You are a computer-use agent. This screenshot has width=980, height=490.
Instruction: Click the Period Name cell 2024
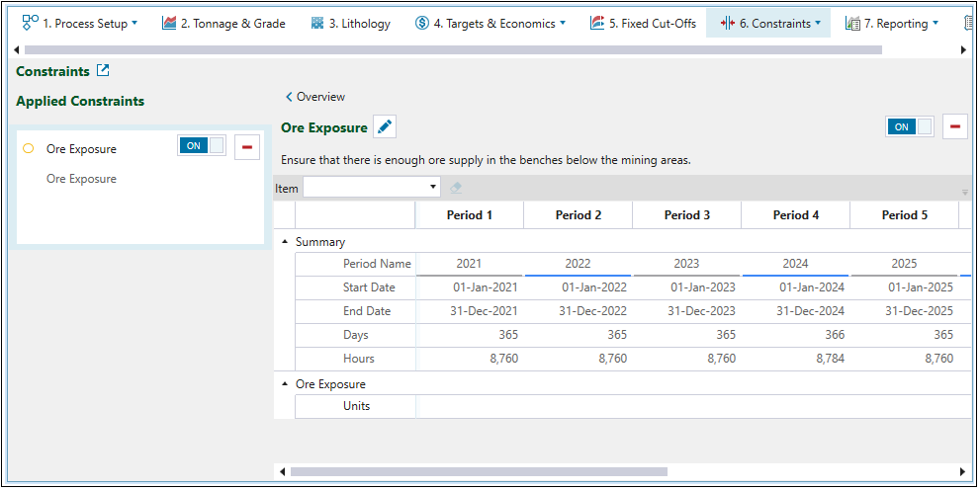796,264
